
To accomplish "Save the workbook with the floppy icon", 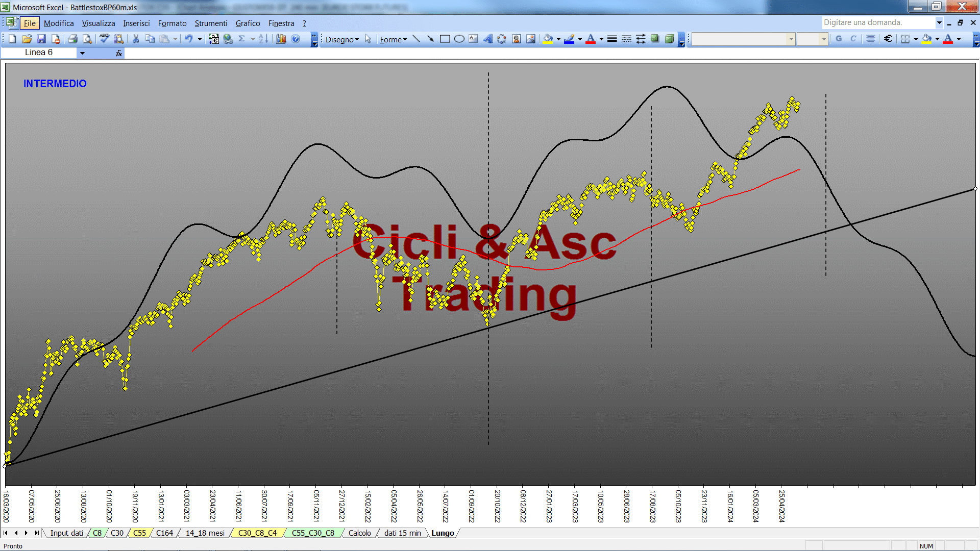I will pos(41,39).
